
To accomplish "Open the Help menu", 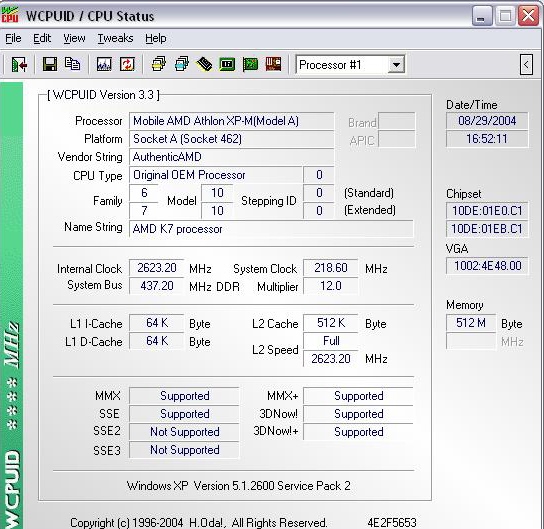I will [x=156, y=38].
